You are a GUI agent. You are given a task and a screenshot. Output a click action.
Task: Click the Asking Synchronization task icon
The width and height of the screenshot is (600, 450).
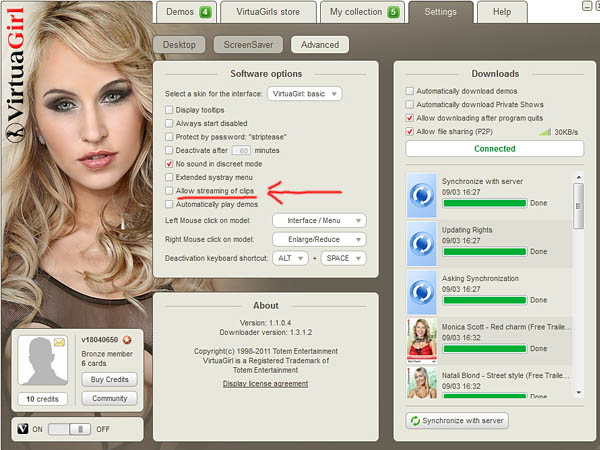[x=422, y=291]
